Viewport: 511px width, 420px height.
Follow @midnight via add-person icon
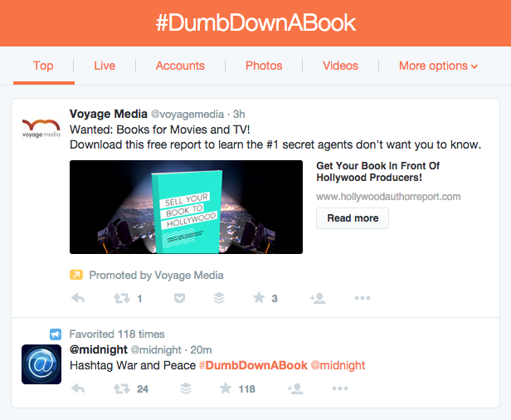click(x=295, y=388)
